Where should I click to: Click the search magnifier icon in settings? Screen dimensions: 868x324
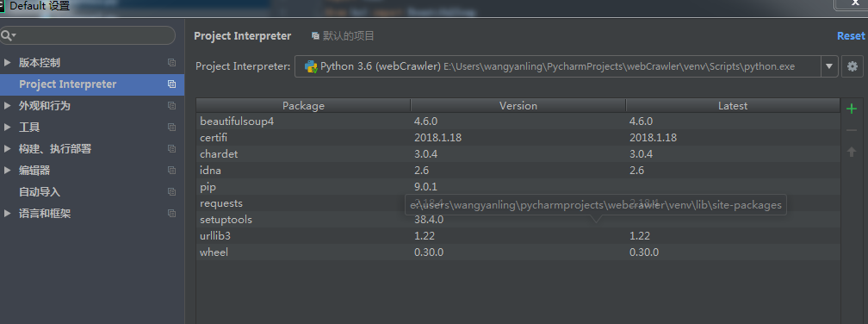click(x=7, y=35)
